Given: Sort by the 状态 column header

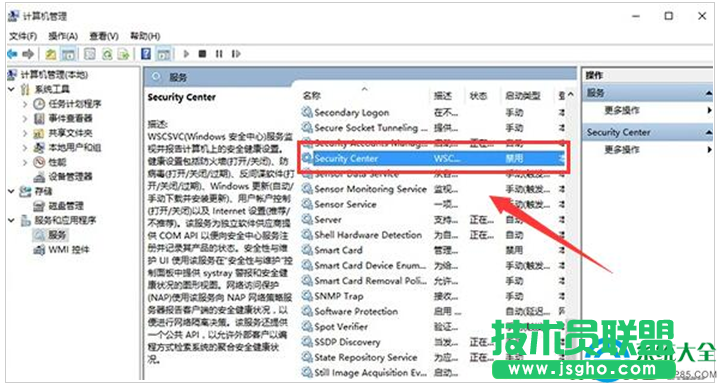Looking at the screenshot, I should point(478,96).
